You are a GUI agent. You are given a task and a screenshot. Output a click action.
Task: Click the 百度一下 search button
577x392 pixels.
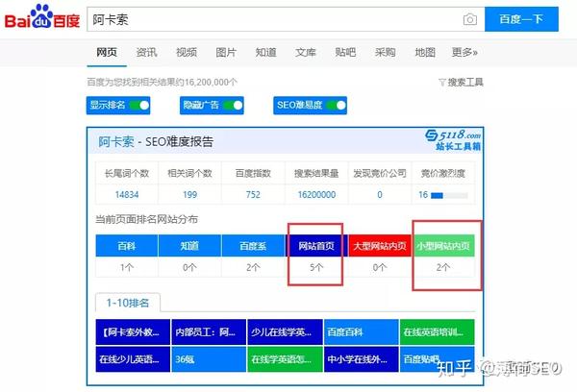521,19
